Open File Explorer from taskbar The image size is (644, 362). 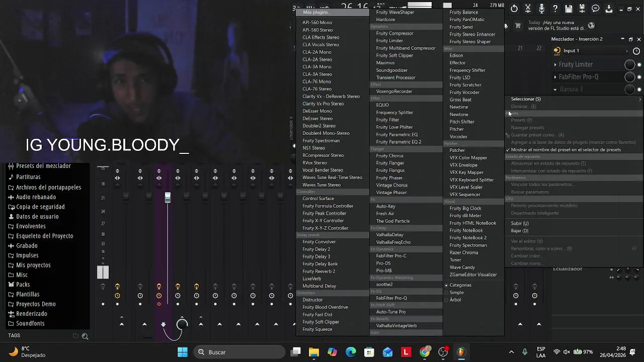click(x=314, y=352)
